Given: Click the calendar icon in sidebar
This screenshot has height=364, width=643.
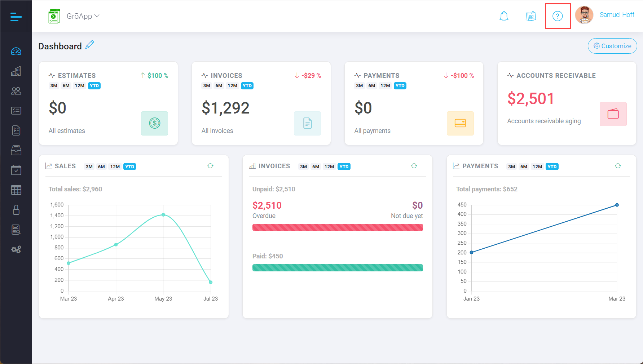Looking at the screenshot, I should coord(16,170).
